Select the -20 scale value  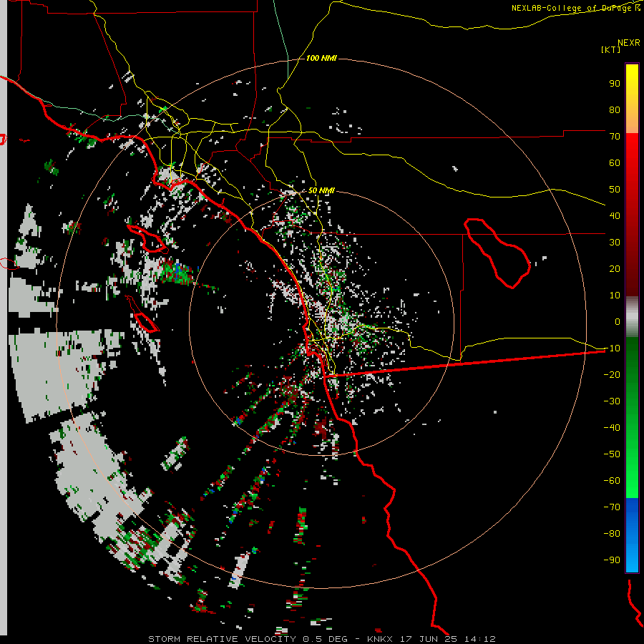(x=612, y=374)
